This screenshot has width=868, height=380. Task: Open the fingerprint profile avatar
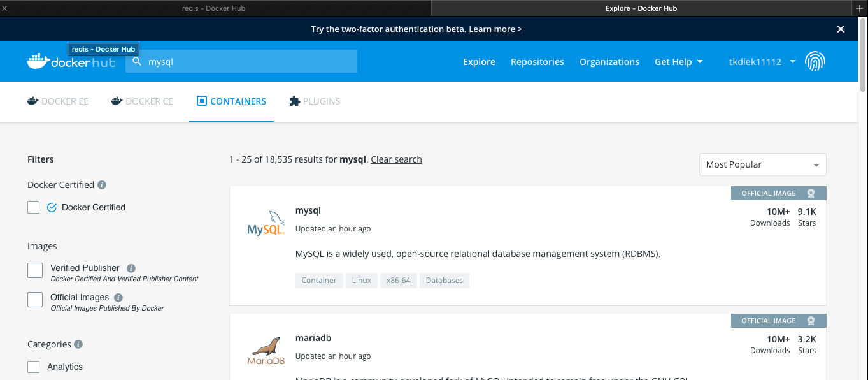(815, 62)
